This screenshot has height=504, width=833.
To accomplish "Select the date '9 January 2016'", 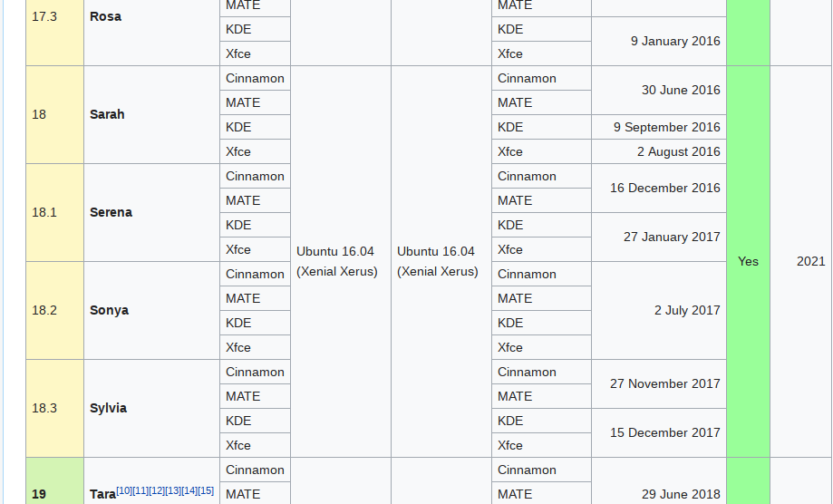I will click(x=675, y=41).
